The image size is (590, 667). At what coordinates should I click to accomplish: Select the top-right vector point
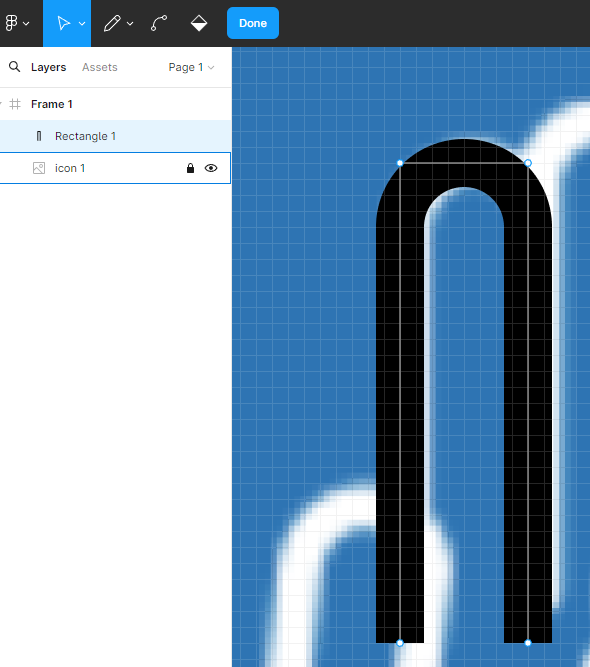click(528, 163)
